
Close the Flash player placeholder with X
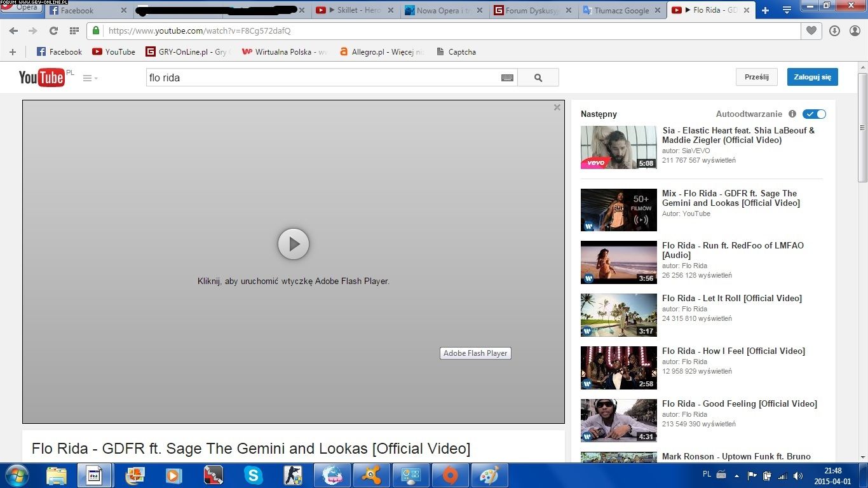click(x=557, y=107)
